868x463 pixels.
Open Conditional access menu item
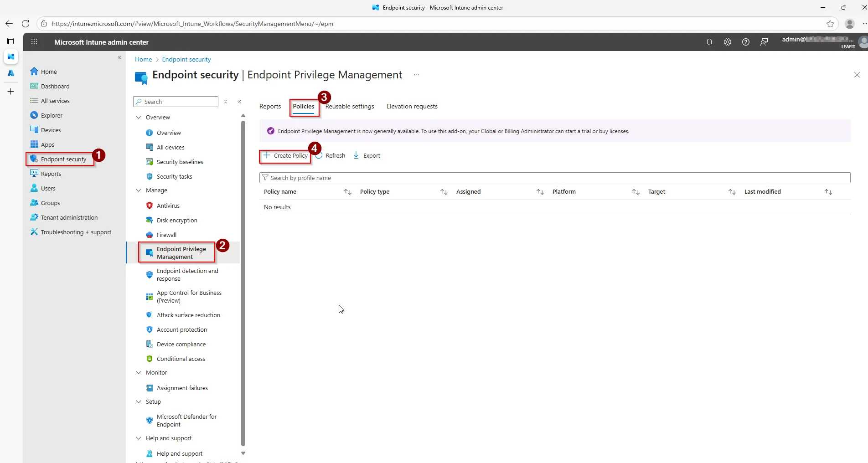point(181,359)
